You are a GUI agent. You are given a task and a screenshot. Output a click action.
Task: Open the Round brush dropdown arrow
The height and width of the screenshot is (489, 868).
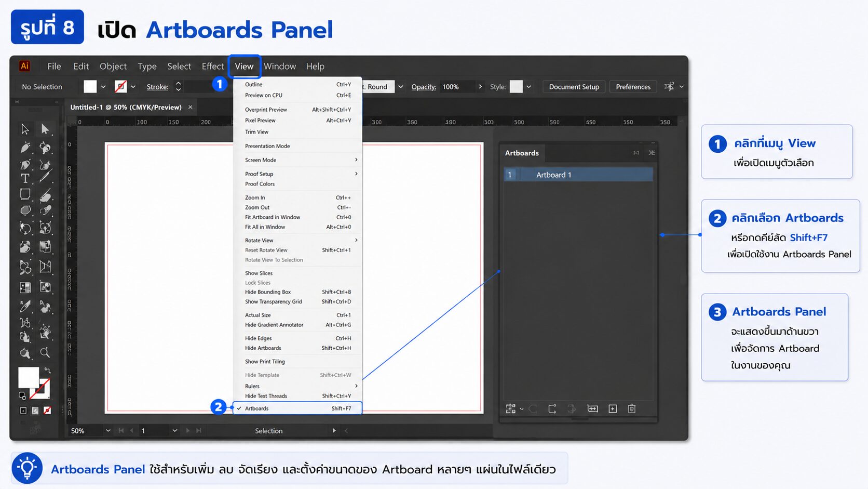click(400, 87)
